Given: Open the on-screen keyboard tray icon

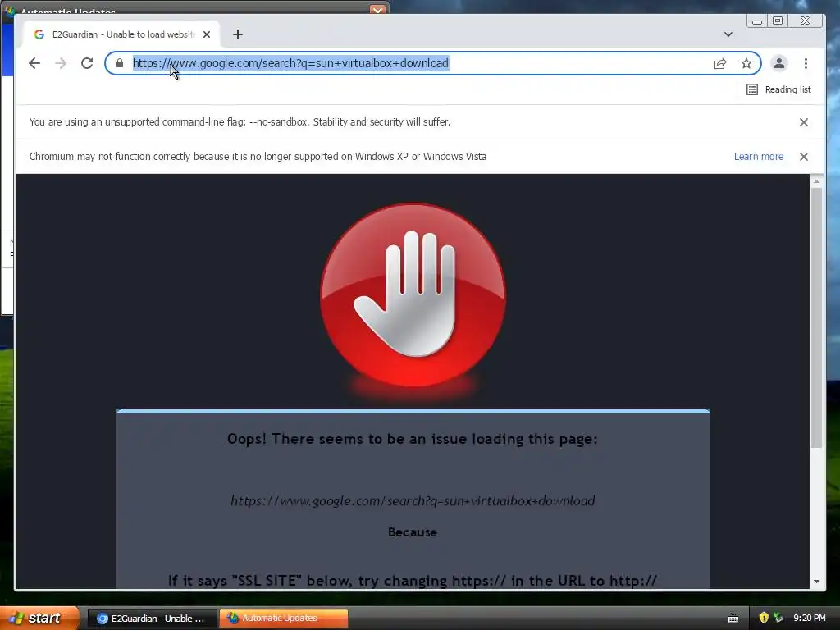Looking at the screenshot, I should click(733, 619).
